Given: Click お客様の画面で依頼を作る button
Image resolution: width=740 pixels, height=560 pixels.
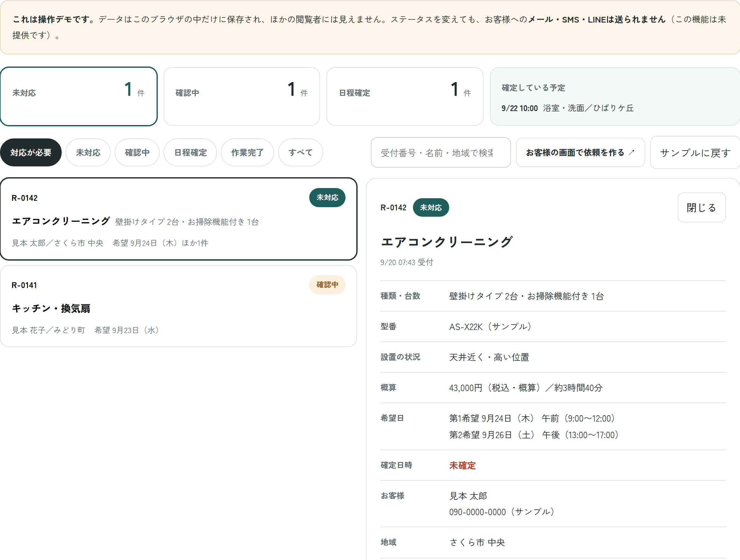Looking at the screenshot, I should tap(580, 152).
